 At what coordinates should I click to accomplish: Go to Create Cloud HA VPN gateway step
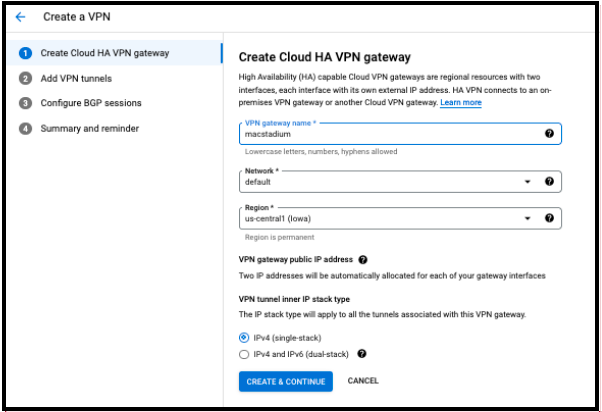(x=104, y=53)
